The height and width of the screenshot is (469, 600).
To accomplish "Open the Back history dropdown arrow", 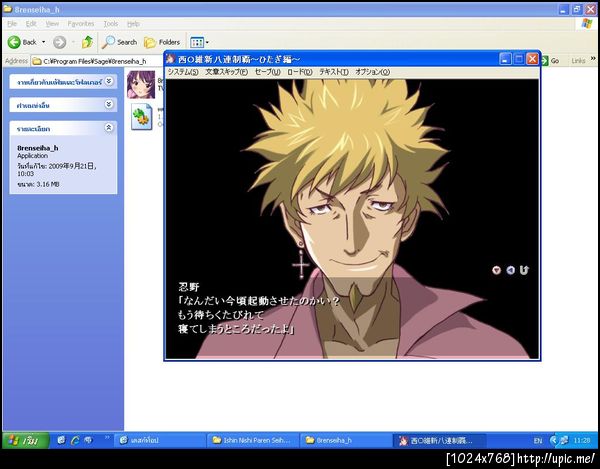I will [43, 42].
